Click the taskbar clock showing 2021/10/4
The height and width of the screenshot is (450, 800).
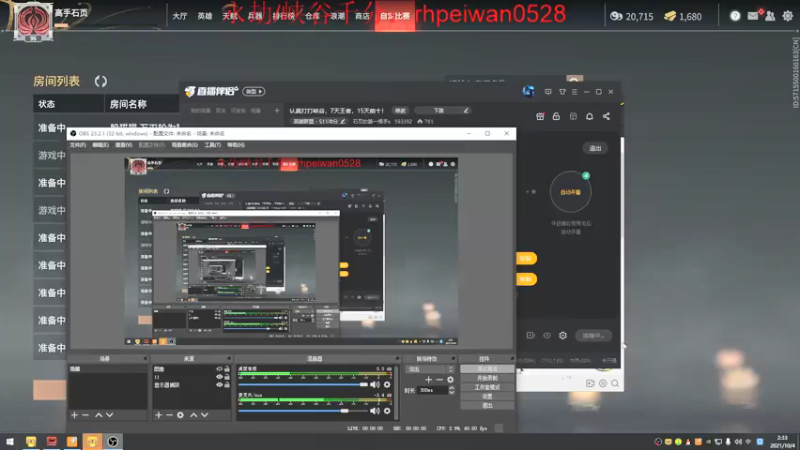tap(782, 442)
